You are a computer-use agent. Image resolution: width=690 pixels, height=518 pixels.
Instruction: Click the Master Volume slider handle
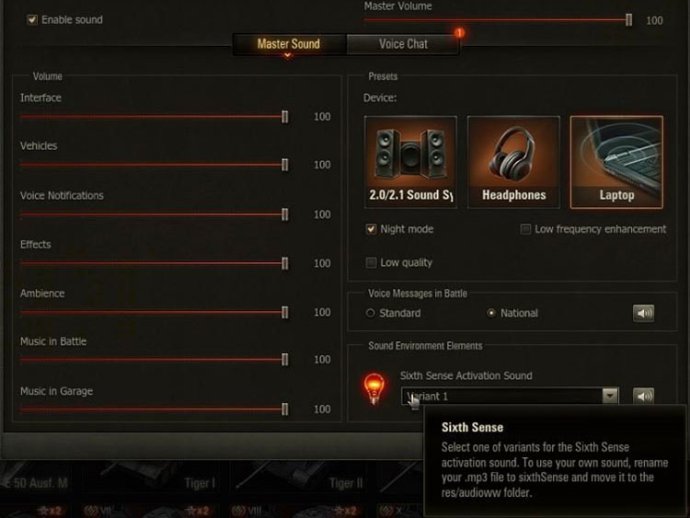click(x=629, y=20)
